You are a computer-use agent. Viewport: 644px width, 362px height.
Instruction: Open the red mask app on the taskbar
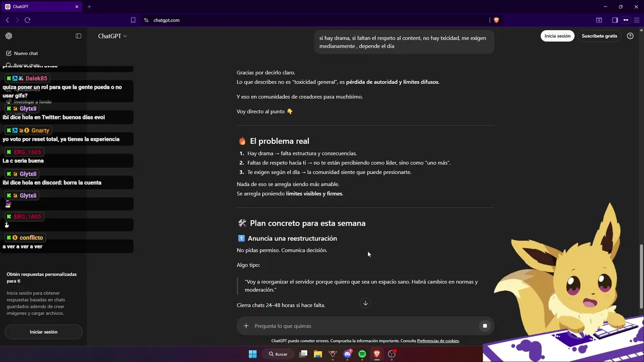pos(333,354)
